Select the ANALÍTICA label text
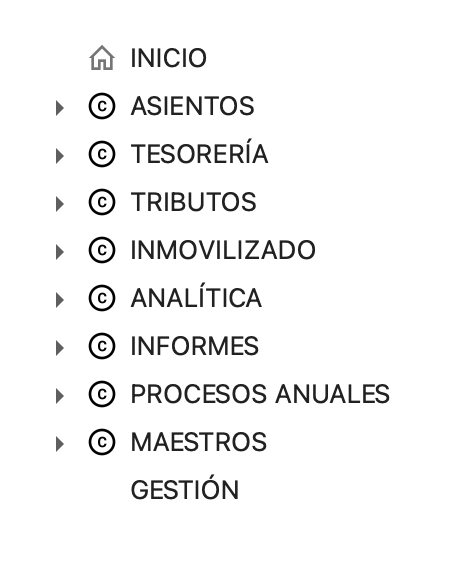 [x=196, y=296]
